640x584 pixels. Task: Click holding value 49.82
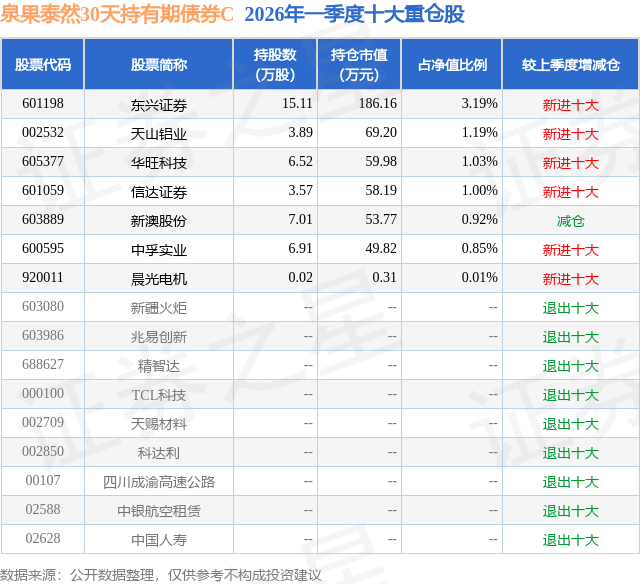[381, 248]
